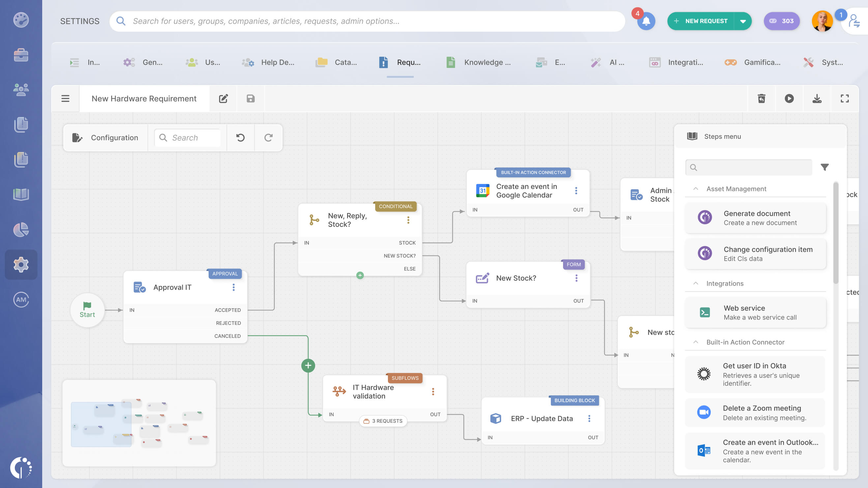Save the workflow with the save icon
868x488 pixels.
250,98
